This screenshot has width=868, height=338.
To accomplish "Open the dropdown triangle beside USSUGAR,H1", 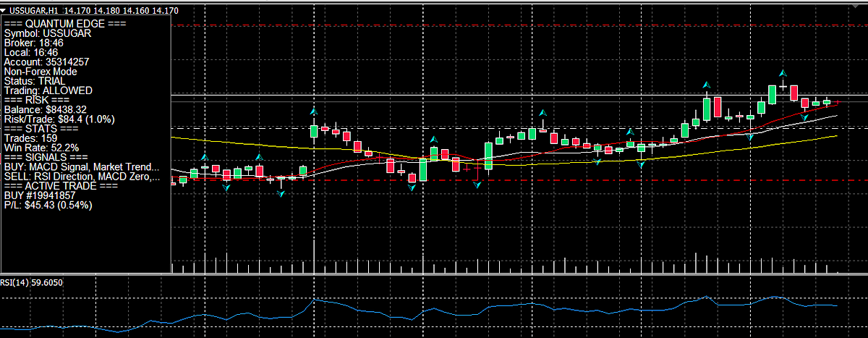I will [x=4, y=10].
